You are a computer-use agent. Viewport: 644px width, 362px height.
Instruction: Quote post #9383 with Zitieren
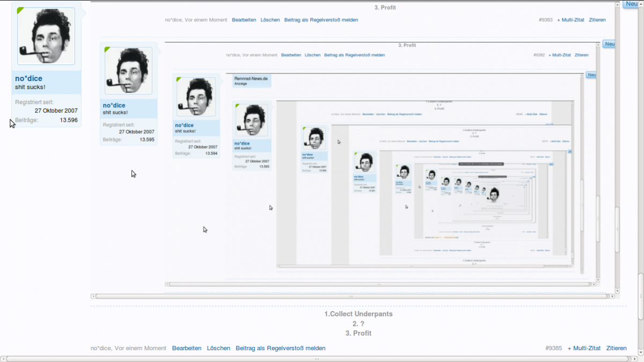597,20
